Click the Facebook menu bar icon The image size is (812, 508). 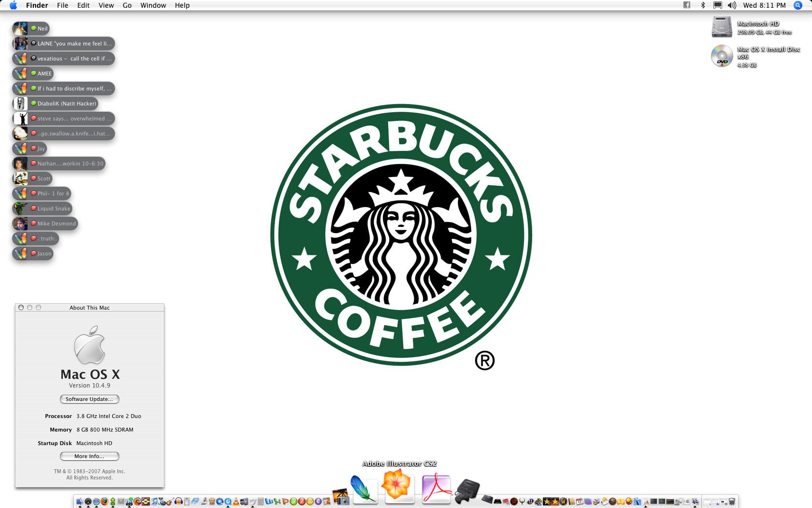pos(686,5)
